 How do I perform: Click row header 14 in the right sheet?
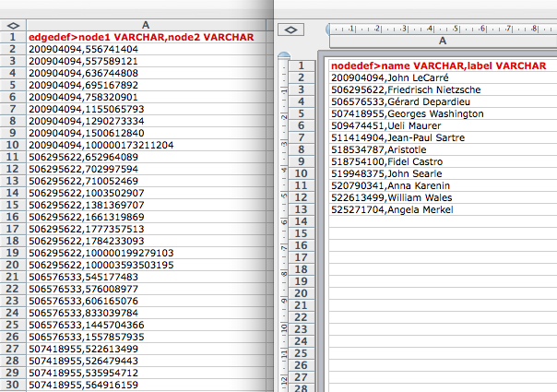tap(302, 221)
